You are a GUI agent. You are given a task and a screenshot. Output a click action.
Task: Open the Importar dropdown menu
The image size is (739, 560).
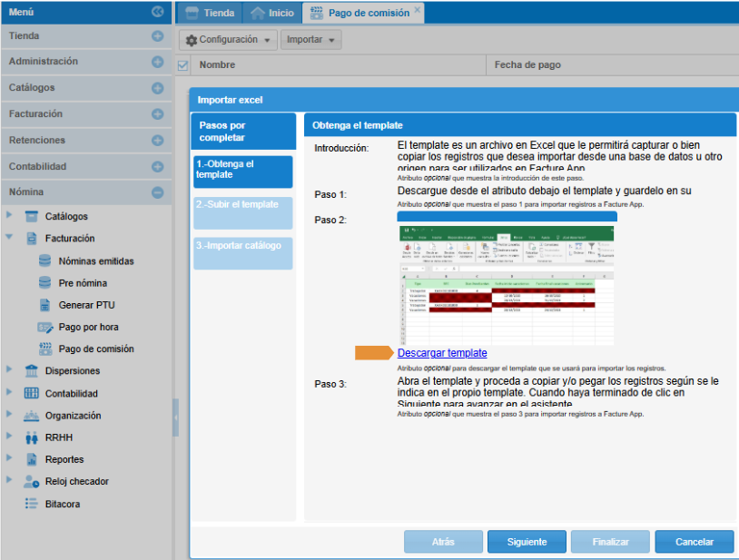[310, 40]
